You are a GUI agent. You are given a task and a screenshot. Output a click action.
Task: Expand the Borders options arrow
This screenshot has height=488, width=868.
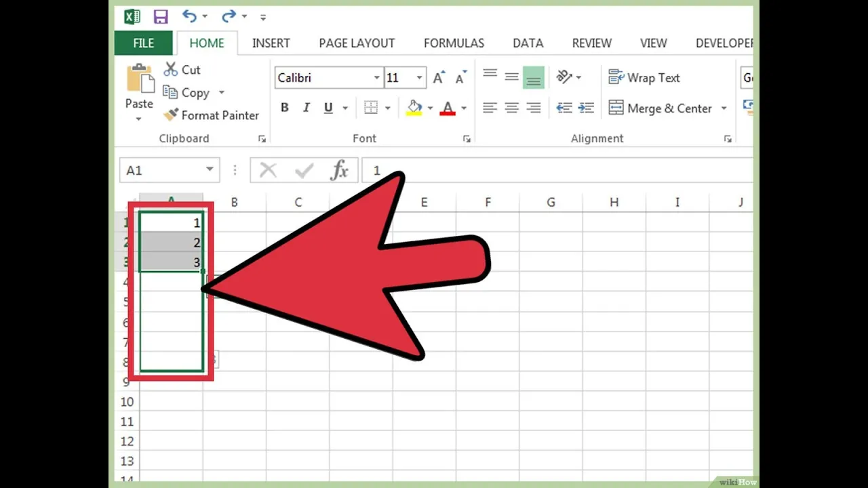coord(388,108)
